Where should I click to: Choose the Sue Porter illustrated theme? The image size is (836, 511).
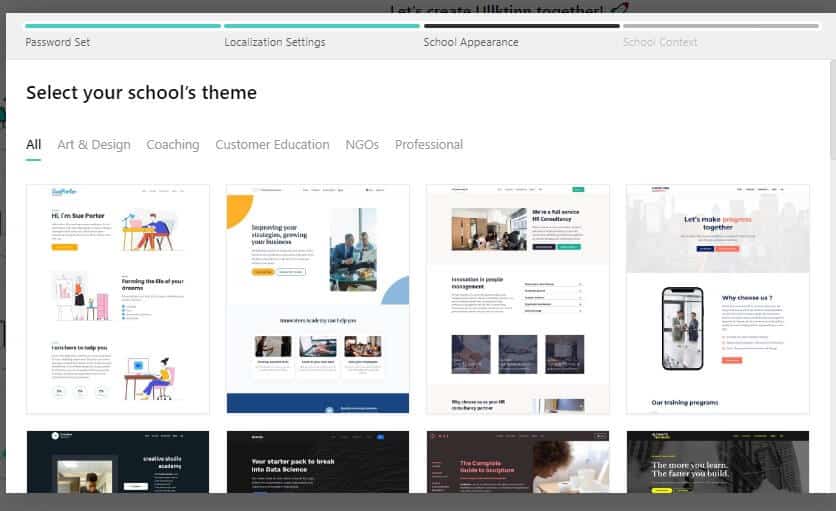point(118,299)
